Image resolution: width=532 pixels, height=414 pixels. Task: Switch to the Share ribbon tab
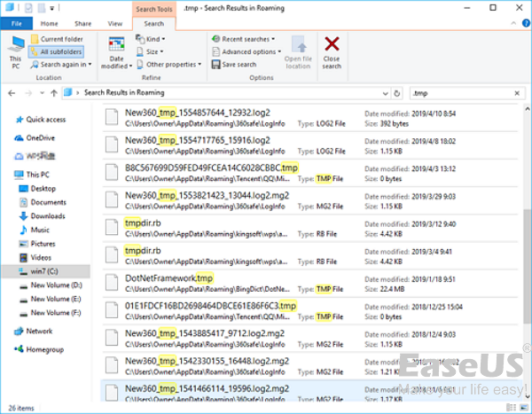82,23
